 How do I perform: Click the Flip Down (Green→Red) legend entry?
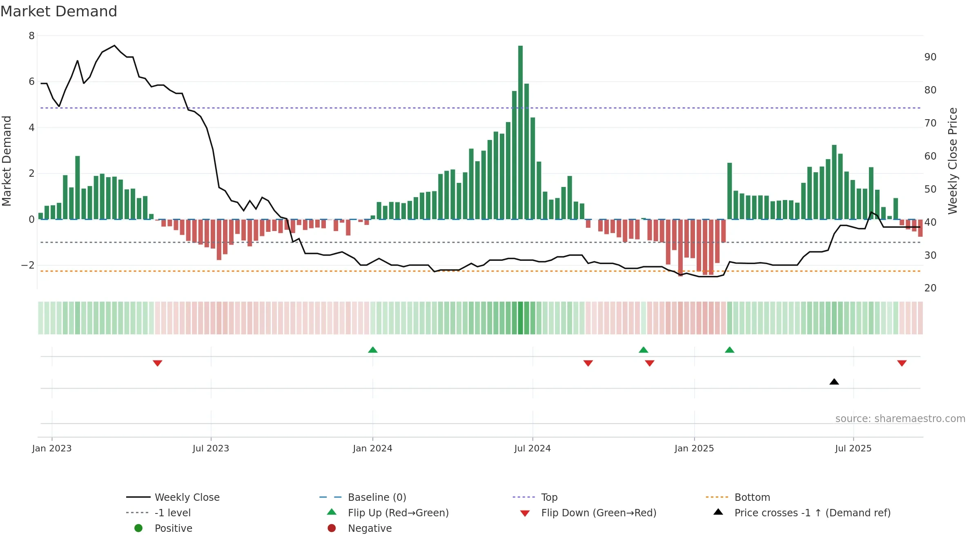[588, 513]
